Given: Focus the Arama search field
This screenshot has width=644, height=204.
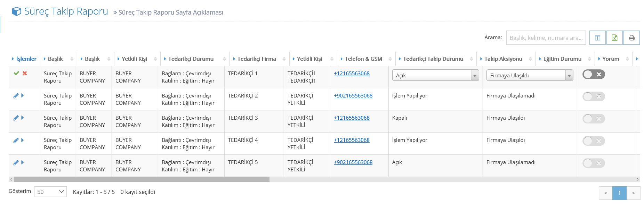Looking at the screenshot, I should pyautogui.click(x=546, y=38).
